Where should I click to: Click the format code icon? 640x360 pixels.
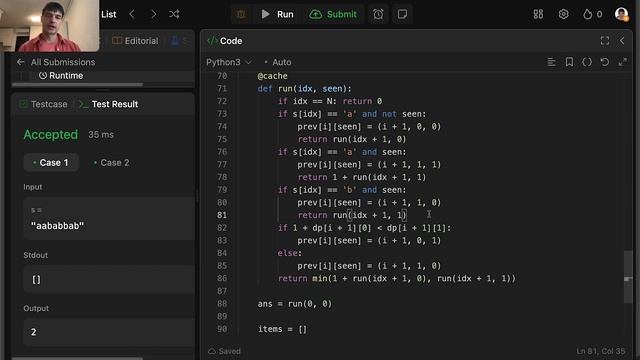click(551, 62)
